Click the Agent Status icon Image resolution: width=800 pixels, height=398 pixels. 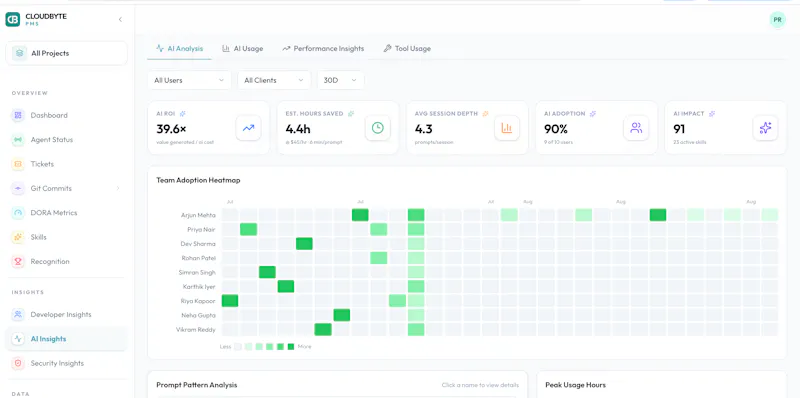(18, 140)
